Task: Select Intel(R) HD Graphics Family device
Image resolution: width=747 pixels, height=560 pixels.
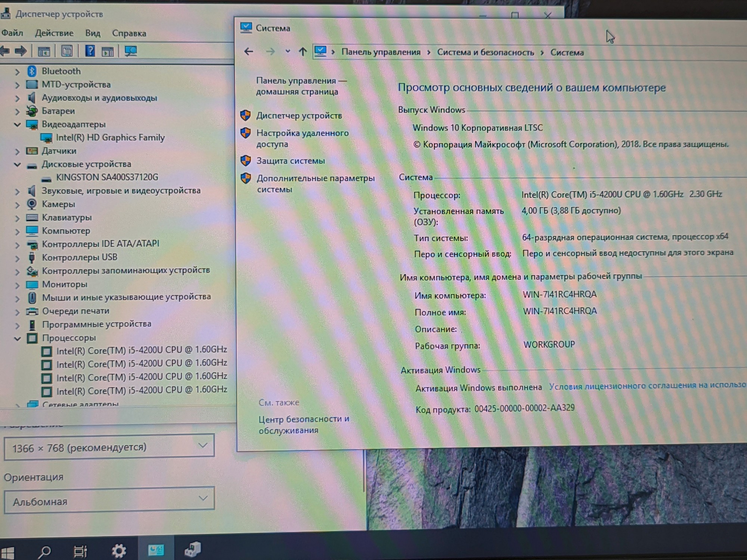Action: (x=110, y=138)
